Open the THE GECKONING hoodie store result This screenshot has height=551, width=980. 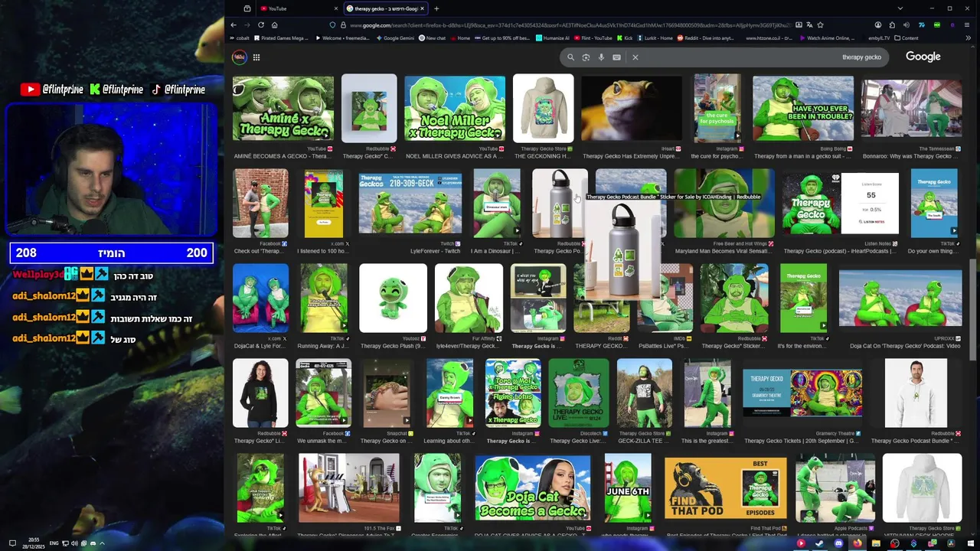543,109
